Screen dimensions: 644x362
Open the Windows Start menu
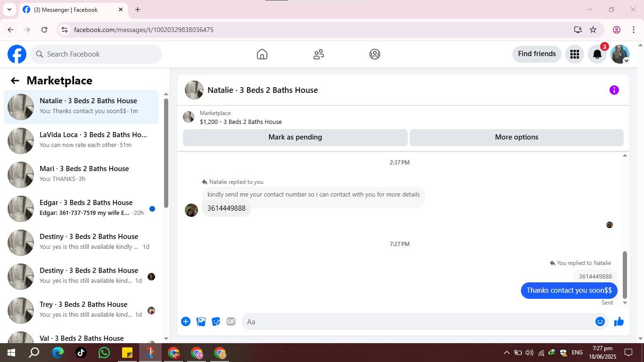click(11, 353)
